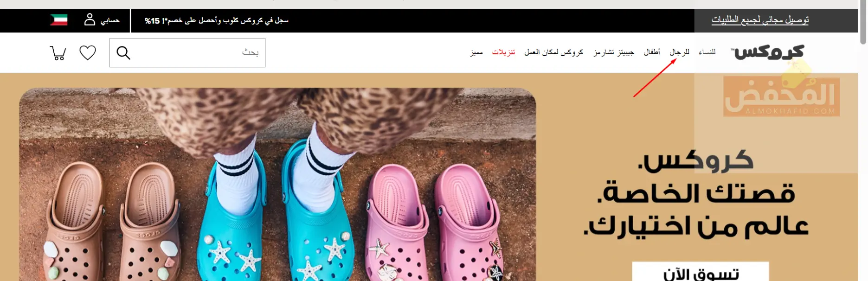Viewport: 868px width, 281px height.
Task: Open the red تنزيلات sale menu
Action: 503,52
